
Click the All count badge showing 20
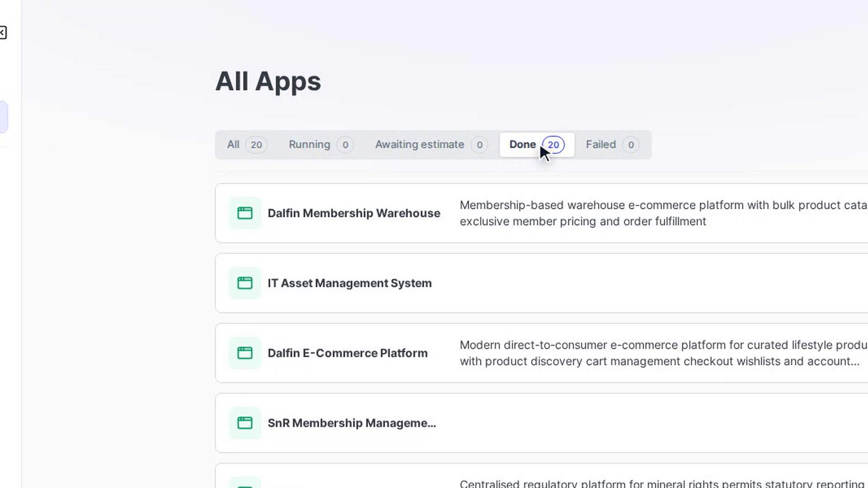(256, 145)
